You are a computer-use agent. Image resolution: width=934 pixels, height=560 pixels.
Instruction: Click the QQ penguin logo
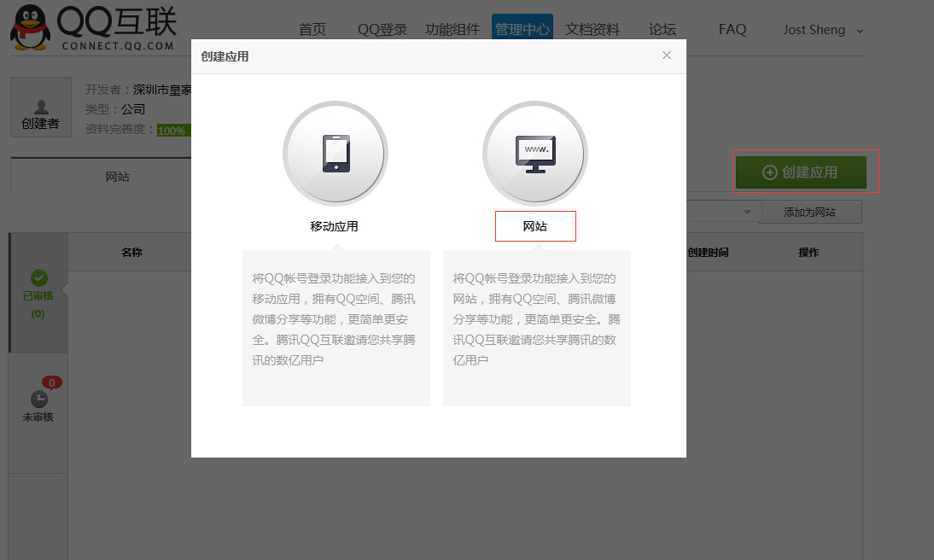[x=31, y=27]
